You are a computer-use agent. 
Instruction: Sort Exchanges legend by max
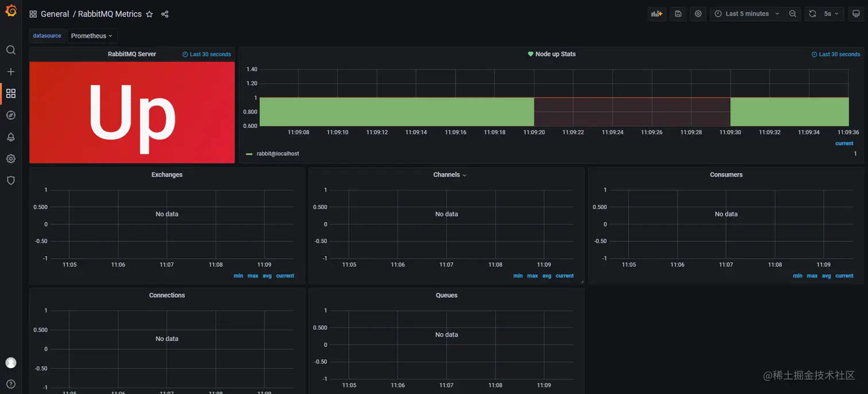click(x=253, y=276)
